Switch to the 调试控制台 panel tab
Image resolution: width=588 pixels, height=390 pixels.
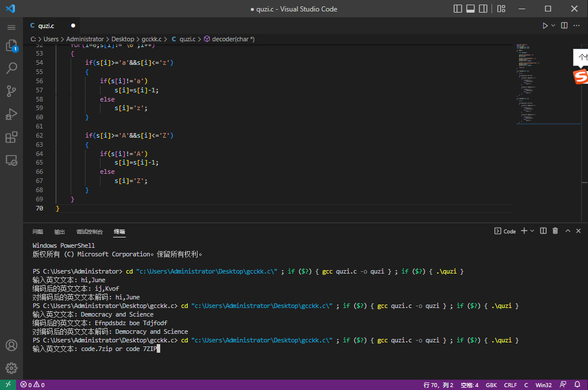[x=89, y=232]
